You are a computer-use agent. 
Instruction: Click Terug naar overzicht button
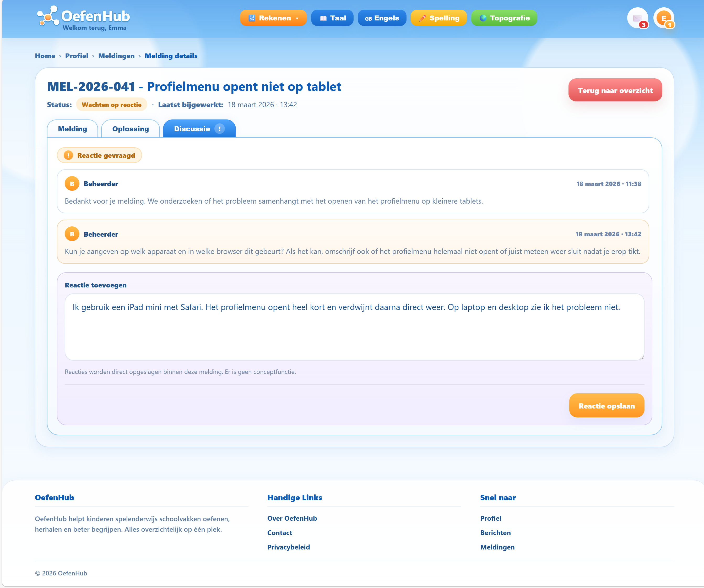tap(615, 90)
